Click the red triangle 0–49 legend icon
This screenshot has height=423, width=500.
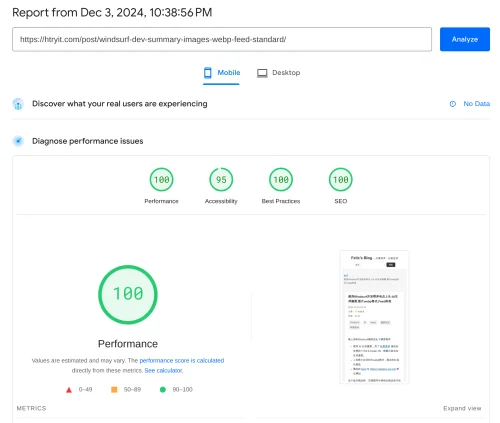[69, 390]
